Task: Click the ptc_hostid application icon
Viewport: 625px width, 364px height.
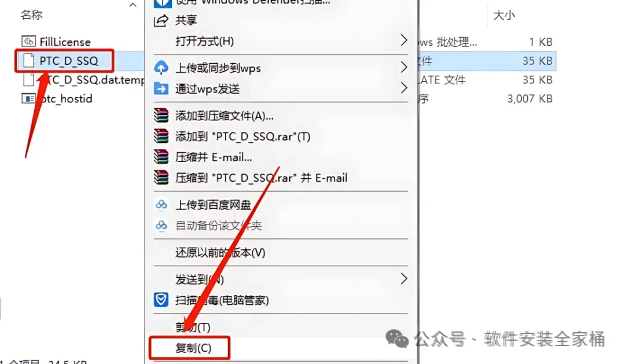Action: point(28,98)
